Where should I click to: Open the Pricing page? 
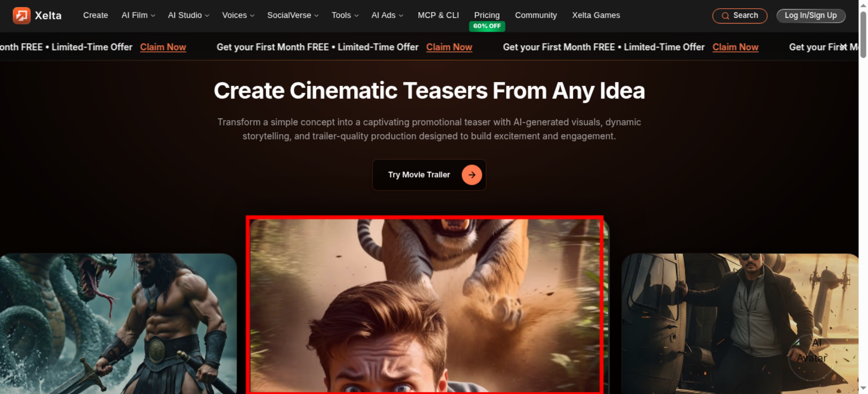pyautogui.click(x=487, y=15)
